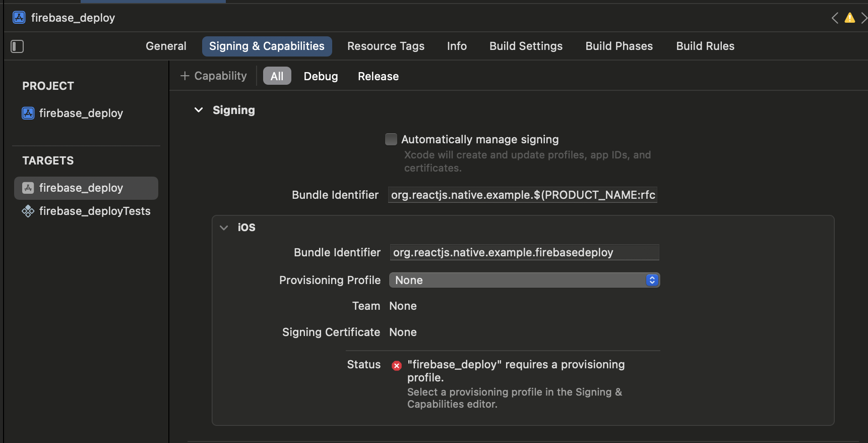The image size is (868, 443).
Task: Open the Build Phases tab
Action: (x=619, y=46)
